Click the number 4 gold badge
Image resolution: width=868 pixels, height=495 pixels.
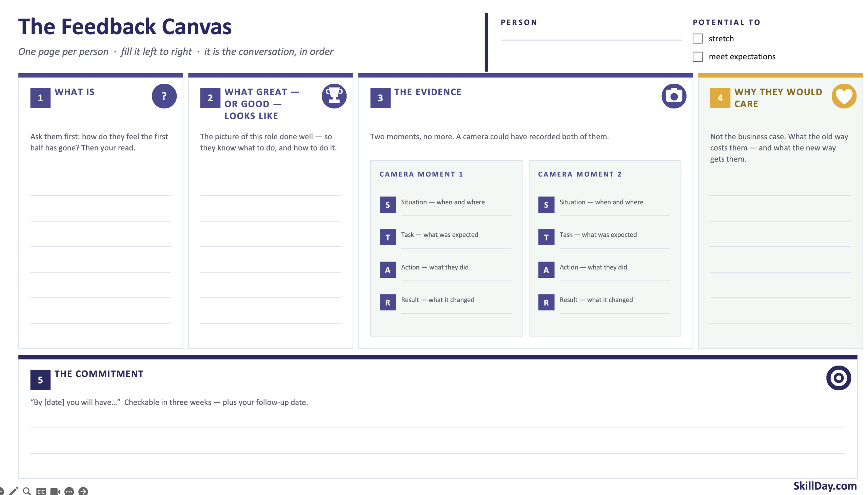[x=720, y=98]
